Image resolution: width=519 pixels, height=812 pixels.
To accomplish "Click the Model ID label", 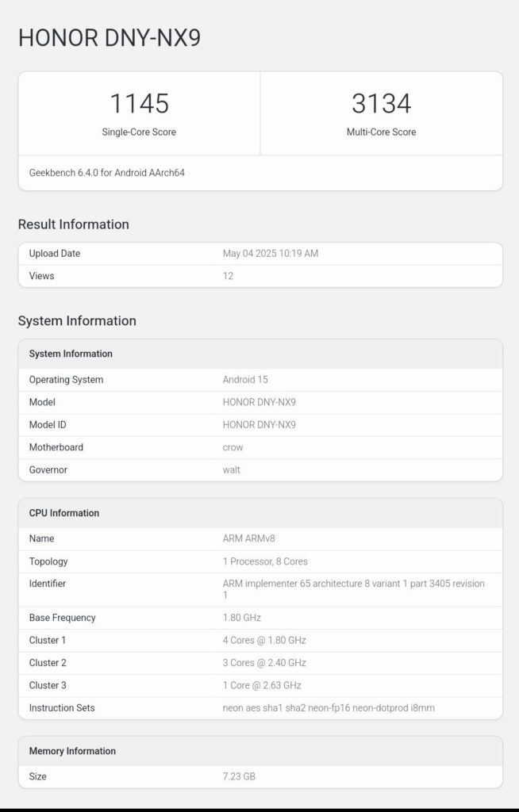I will (x=48, y=425).
